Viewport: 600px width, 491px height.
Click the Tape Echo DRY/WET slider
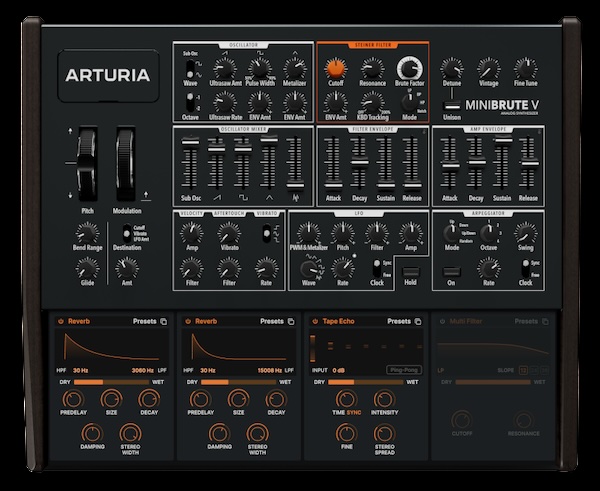tap(366, 382)
